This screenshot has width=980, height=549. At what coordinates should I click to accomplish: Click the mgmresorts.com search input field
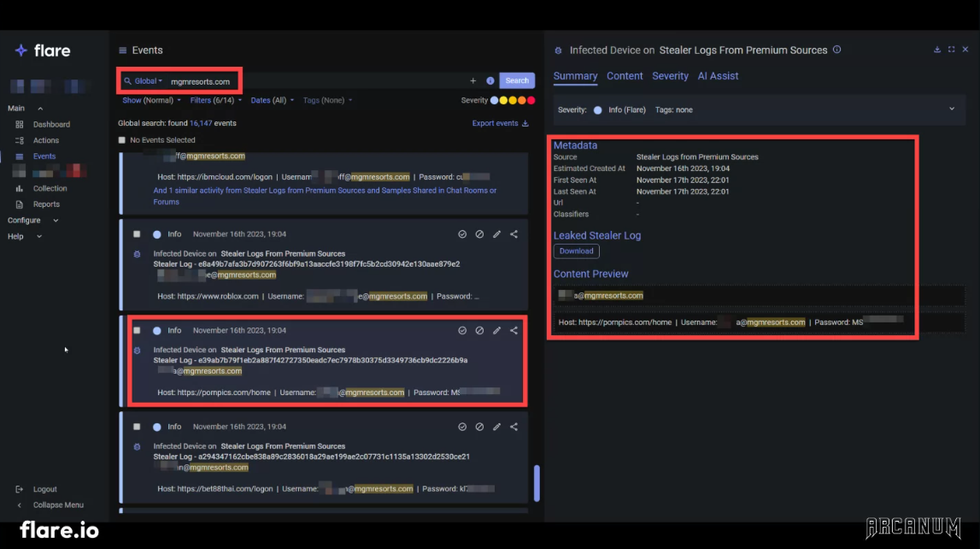[318, 81]
